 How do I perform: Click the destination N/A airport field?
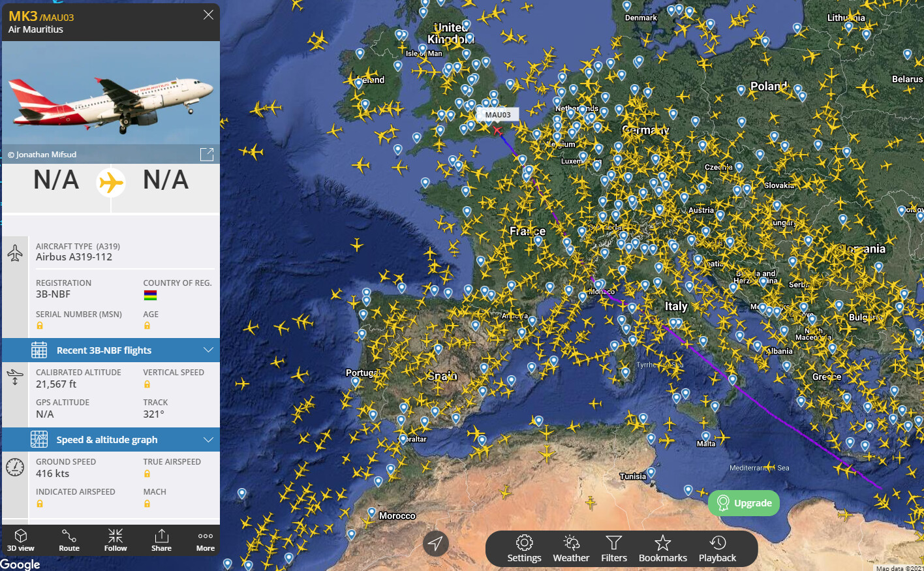coord(166,180)
